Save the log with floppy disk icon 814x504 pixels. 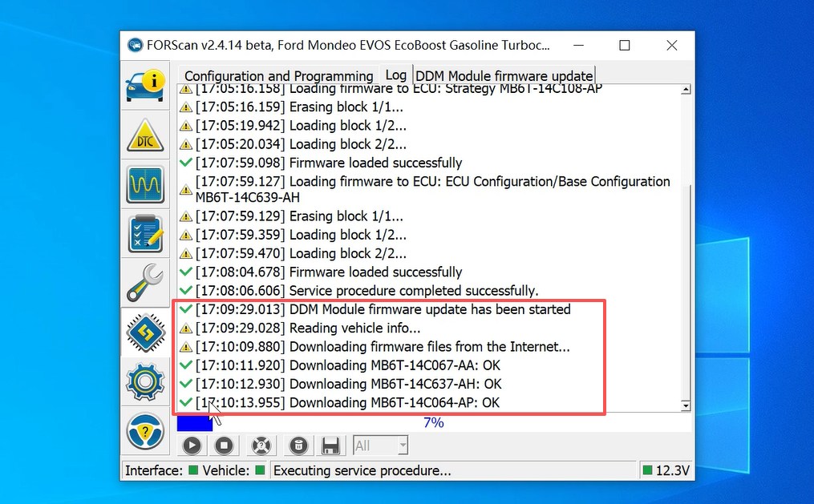tap(330, 446)
